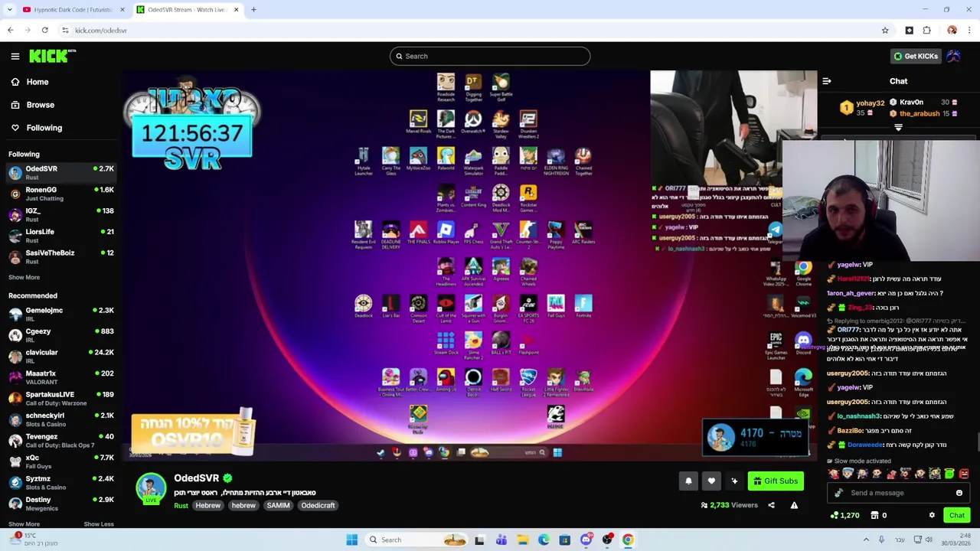Click the Gift Subs button
The height and width of the screenshot is (551, 980).
pyautogui.click(x=776, y=481)
